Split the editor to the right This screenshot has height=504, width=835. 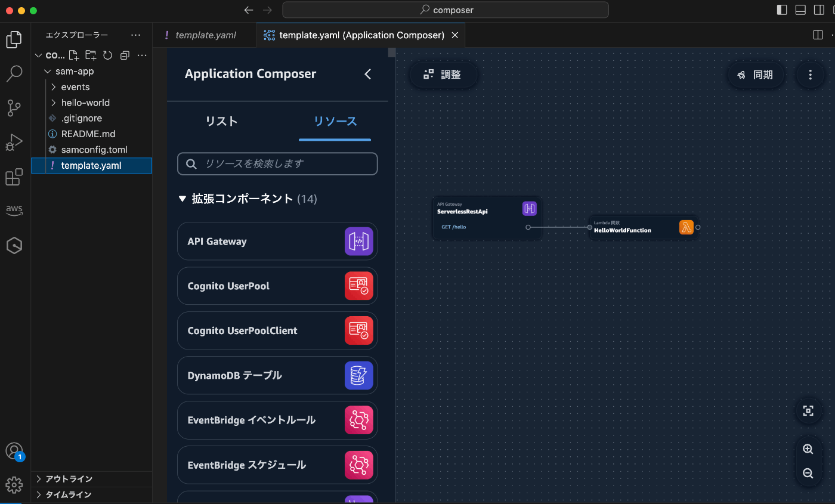[x=818, y=35]
